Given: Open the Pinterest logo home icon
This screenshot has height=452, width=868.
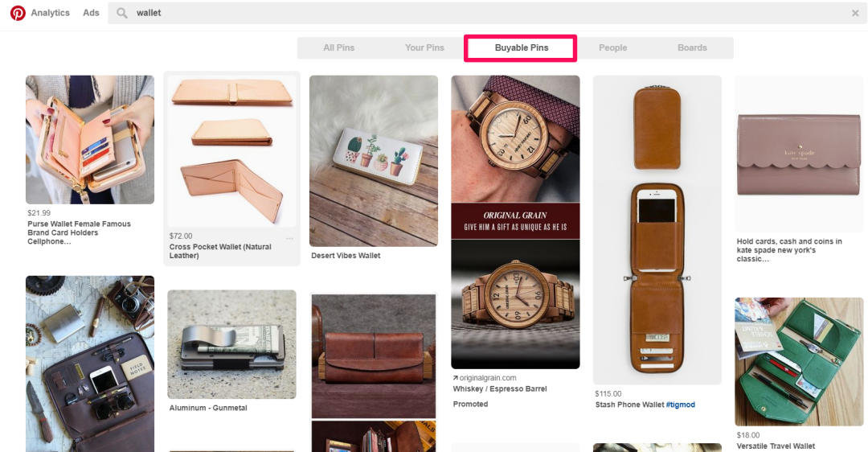Looking at the screenshot, I should coord(18,13).
